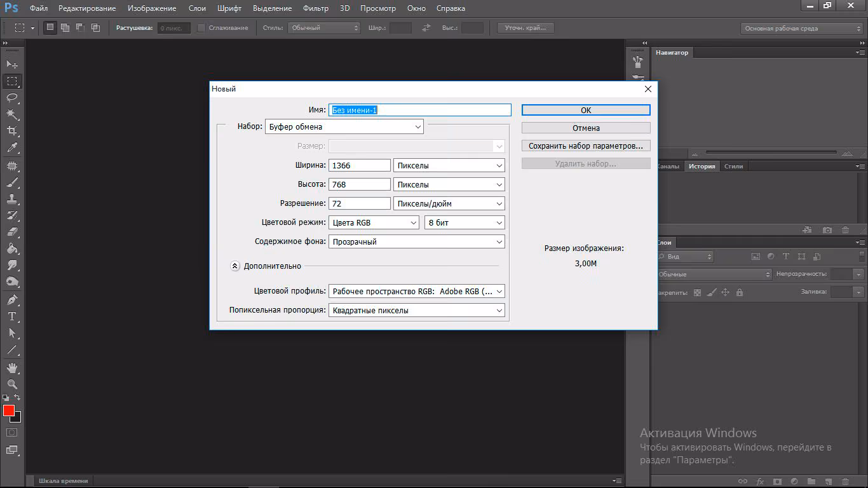Select the Paint Bucket tool

point(12,248)
